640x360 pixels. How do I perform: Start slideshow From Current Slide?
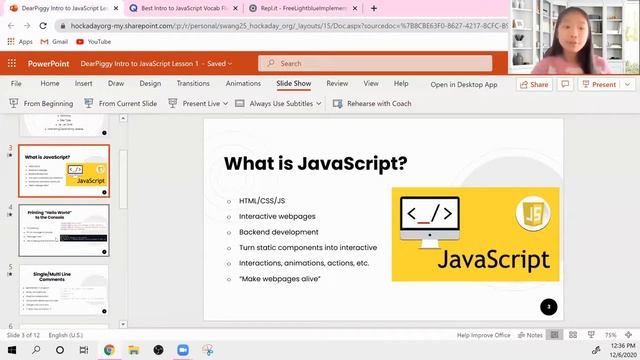point(120,104)
